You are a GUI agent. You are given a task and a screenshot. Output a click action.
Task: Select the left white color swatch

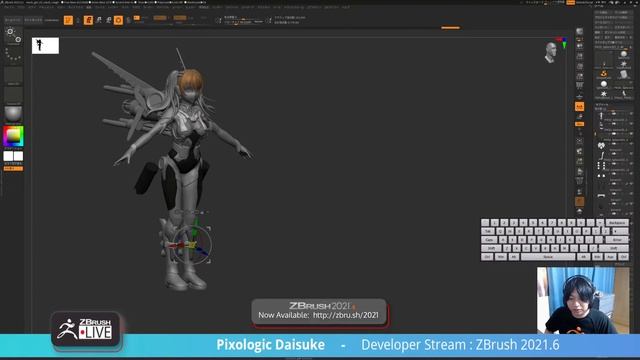click(8, 156)
